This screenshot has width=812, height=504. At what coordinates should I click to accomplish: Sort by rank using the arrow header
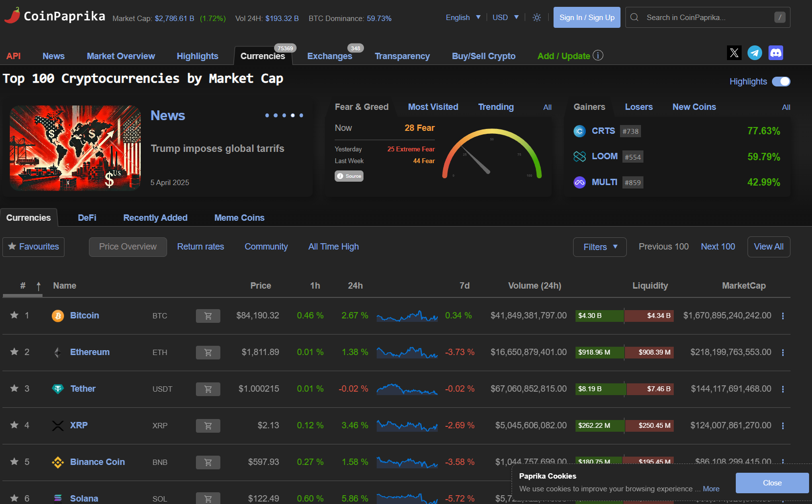pos(39,286)
